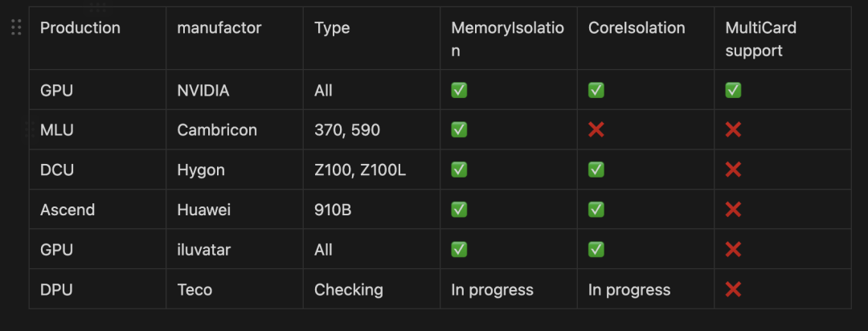Select the MemoryIsolation column header
Viewport: 868px width, 331px height.
pos(507,39)
